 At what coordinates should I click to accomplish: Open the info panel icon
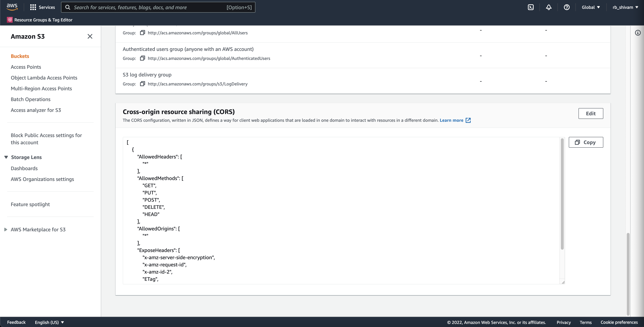[638, 33]
